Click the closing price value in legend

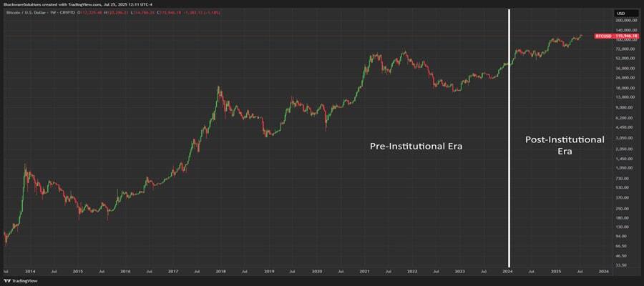click(x=171, y=12)
